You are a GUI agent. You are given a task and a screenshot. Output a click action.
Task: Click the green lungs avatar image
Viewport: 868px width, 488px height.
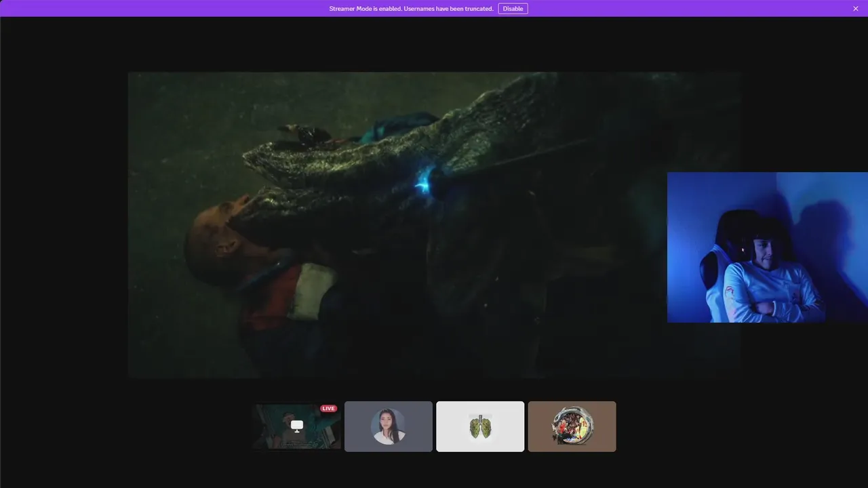(480, 426)
